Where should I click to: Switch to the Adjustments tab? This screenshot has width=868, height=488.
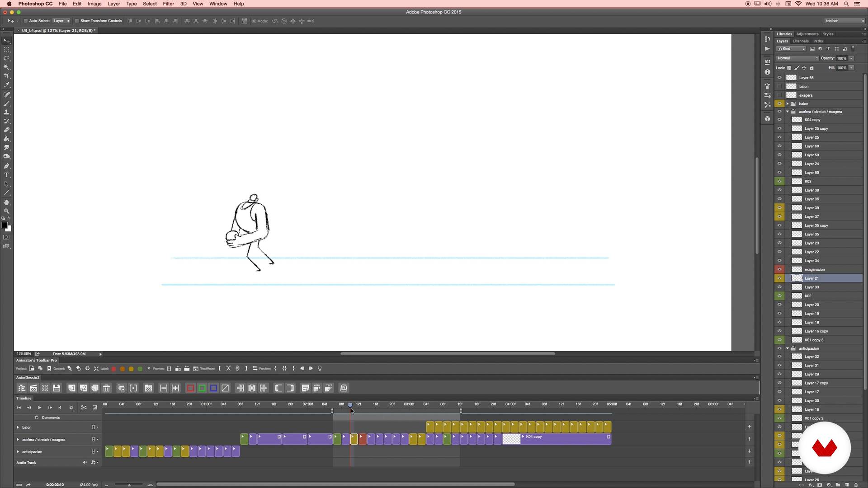click(x=807, y=34)
